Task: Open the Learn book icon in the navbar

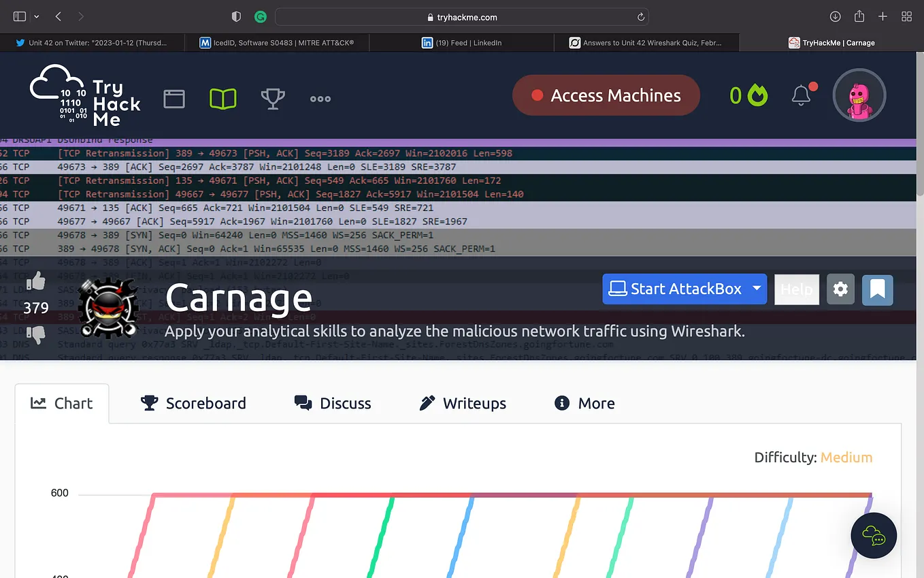Action: [222, 98]
